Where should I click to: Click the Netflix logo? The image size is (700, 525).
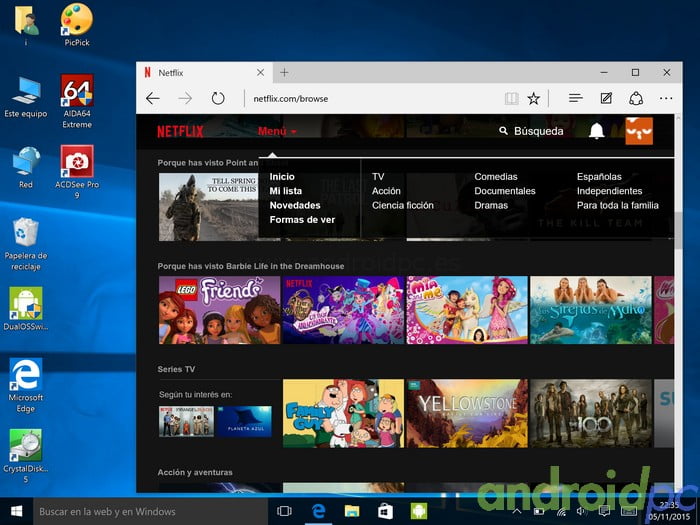click(180, 131)
